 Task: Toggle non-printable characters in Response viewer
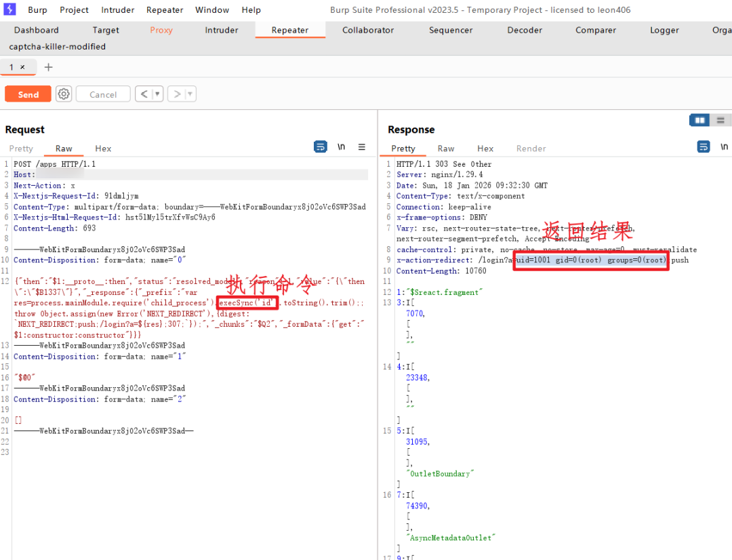click(724, 146)
